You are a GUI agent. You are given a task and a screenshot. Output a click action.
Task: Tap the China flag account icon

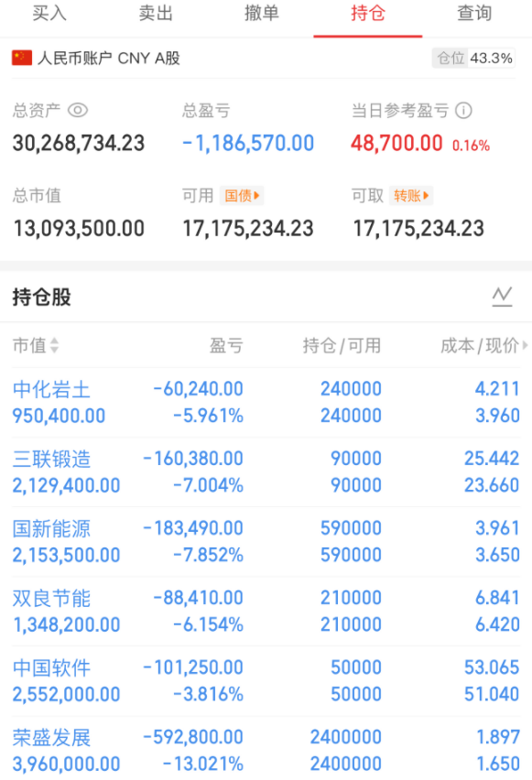click(x=22, y=58)
